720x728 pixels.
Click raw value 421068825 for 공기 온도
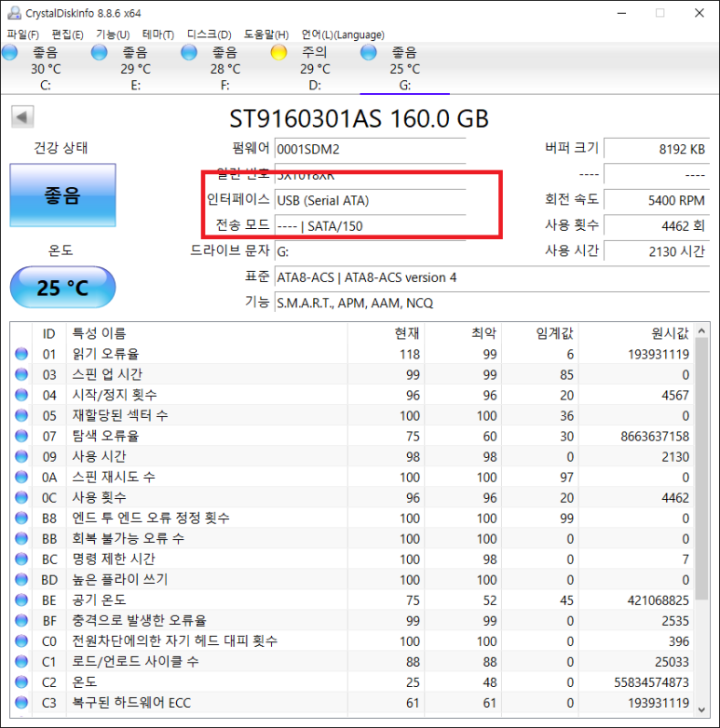659,600
